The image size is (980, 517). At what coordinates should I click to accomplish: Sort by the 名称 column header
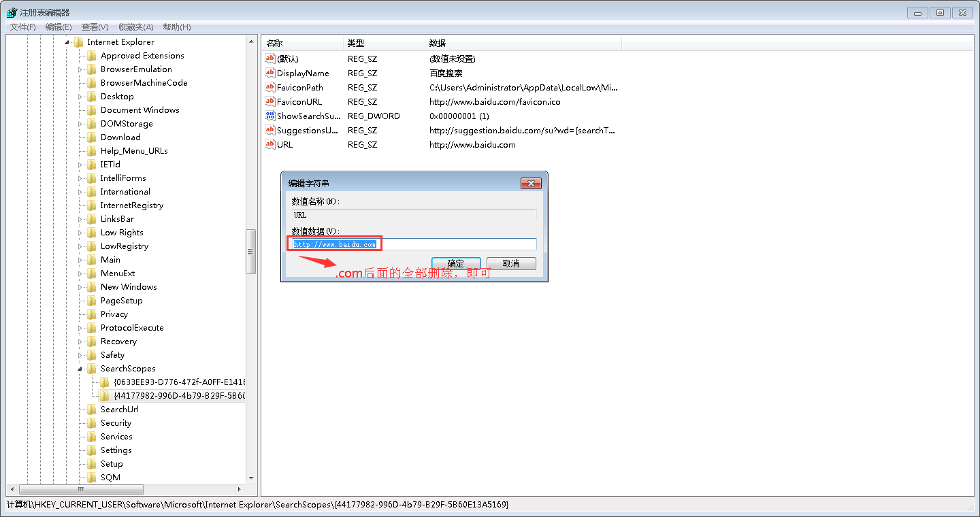302,43
